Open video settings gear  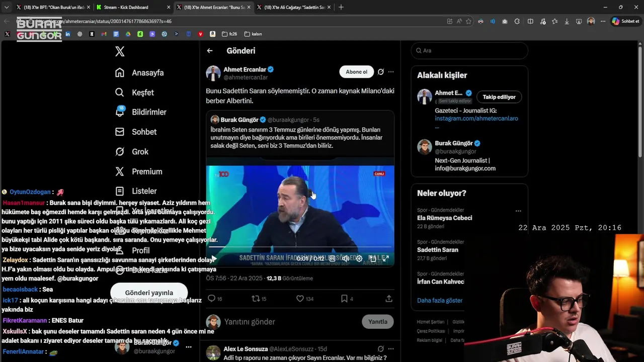[359, 259]
